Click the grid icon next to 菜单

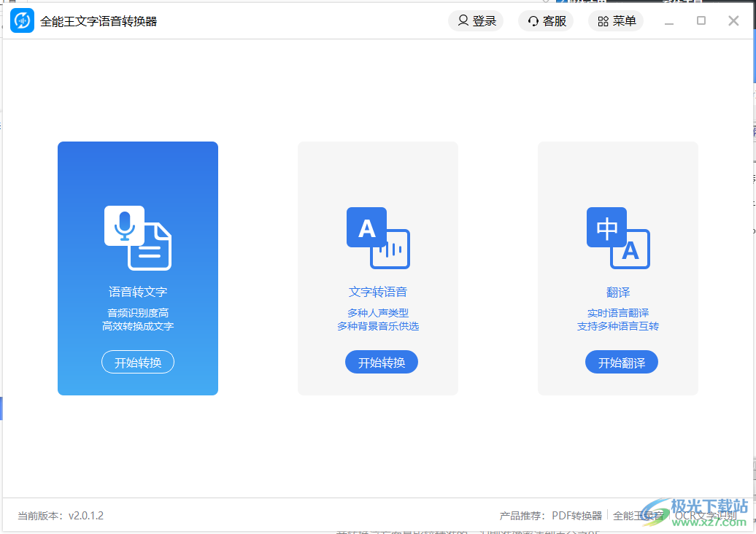603,21
